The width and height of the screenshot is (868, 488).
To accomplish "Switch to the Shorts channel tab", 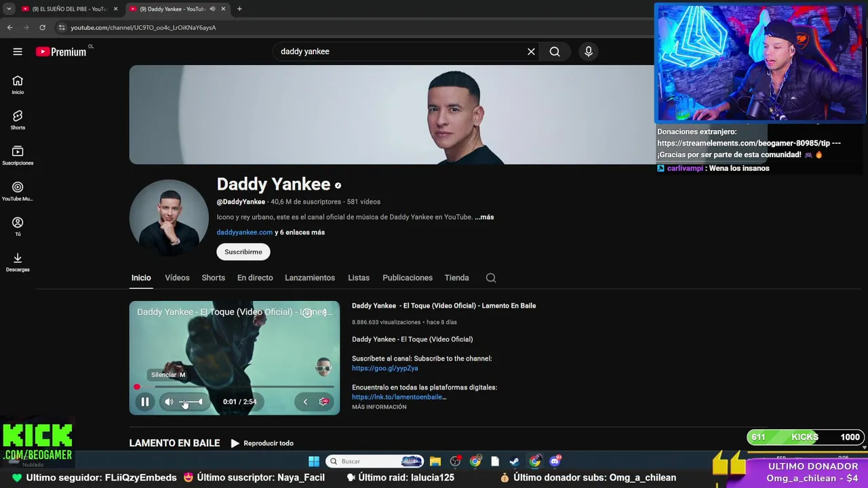I will [x=213, y=278].
